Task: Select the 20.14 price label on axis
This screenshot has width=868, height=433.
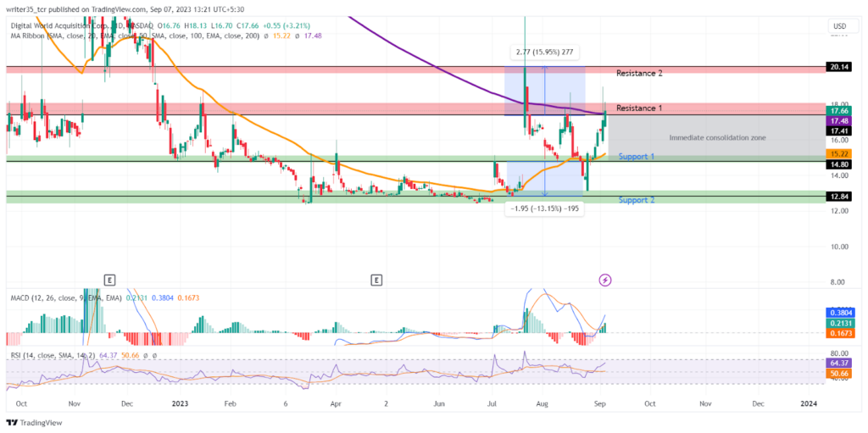Action: (x=837, y=66)
